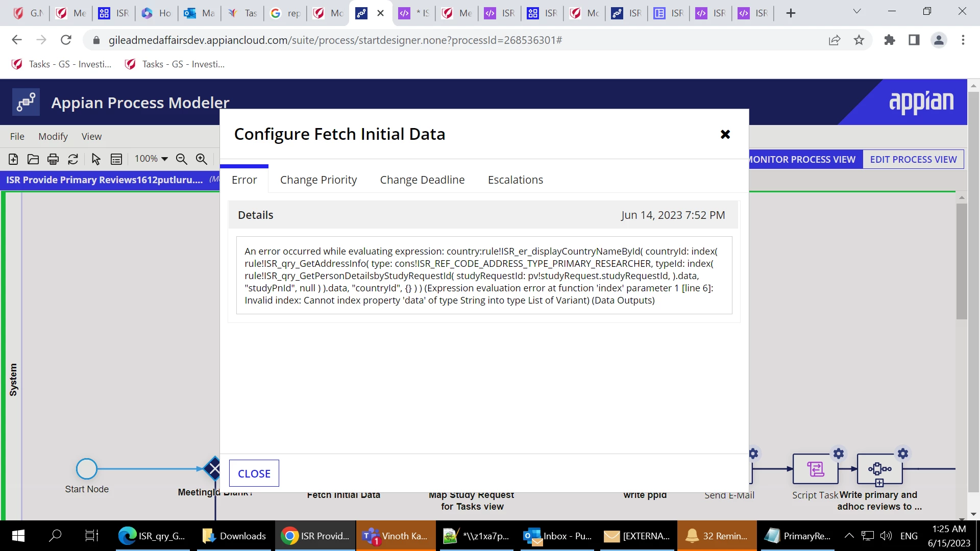Open the Escalations tab
Screen dimensions: 980x551
[516, 180]
